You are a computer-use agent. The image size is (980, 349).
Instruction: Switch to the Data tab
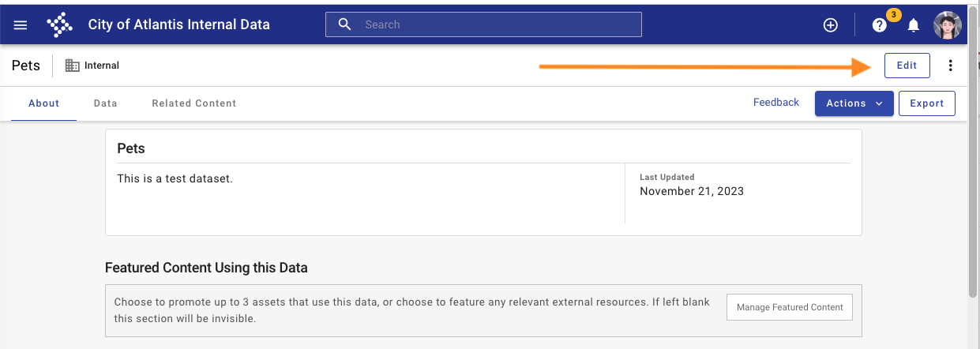(x=105, y=103)
